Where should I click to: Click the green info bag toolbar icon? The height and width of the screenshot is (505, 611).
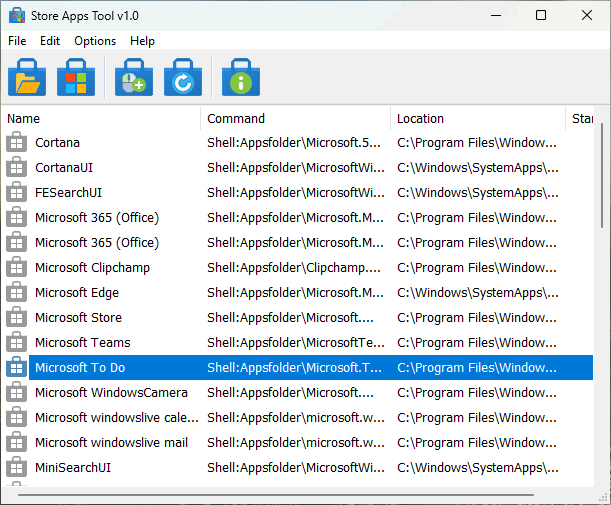tap(240, 77)
